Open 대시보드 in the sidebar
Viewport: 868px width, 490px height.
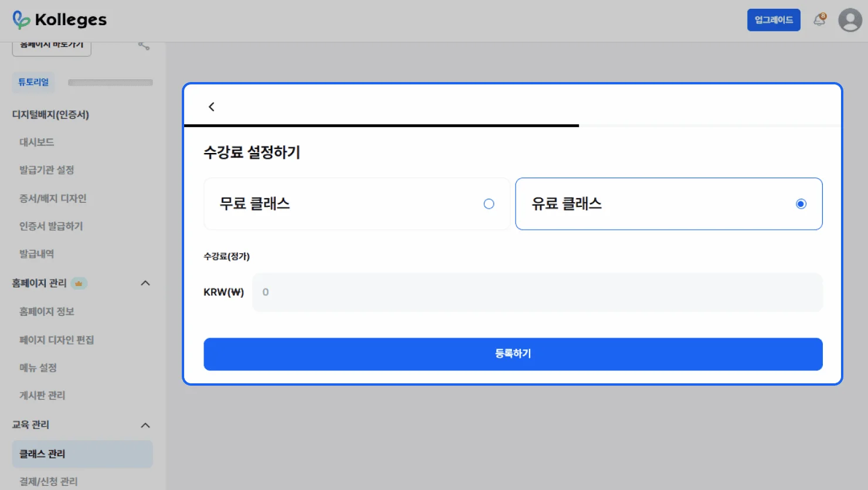(37, 142)
